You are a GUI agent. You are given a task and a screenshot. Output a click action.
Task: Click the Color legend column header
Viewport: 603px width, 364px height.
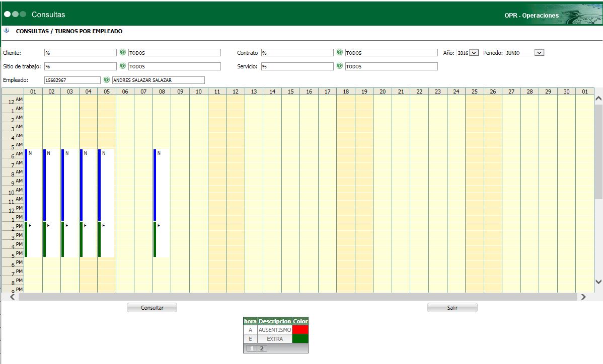pos(300,321)
